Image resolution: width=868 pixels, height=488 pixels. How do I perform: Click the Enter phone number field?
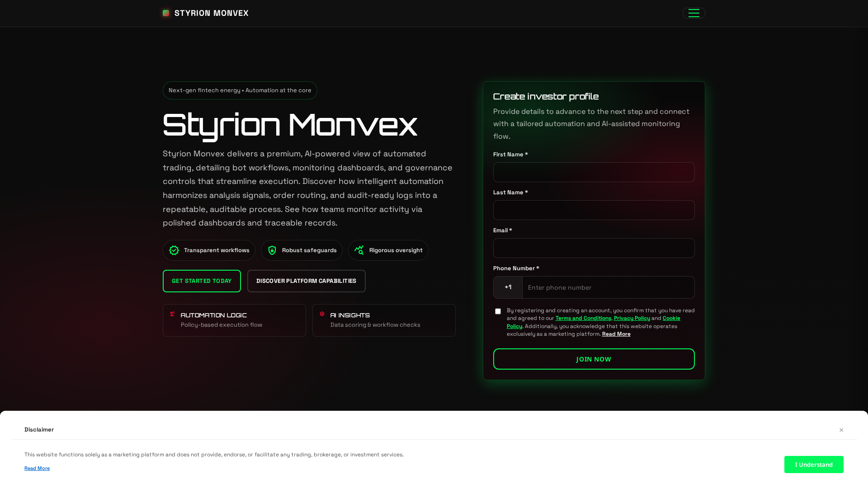(608, 287)
